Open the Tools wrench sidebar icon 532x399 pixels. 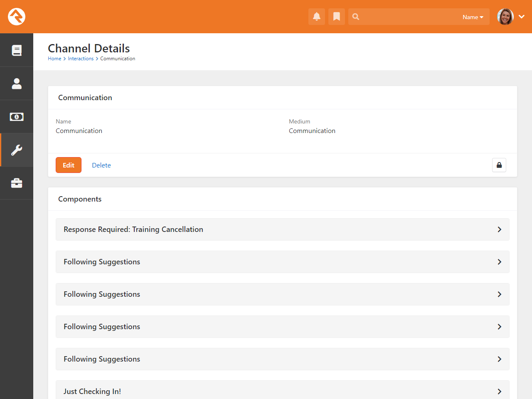point(17,150)
